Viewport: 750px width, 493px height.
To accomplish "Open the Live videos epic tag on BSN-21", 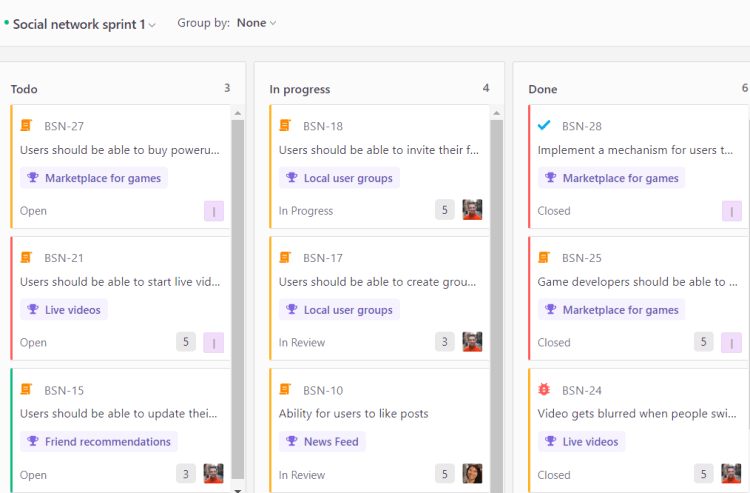I will pyautogui.click(x=64, y=310).
